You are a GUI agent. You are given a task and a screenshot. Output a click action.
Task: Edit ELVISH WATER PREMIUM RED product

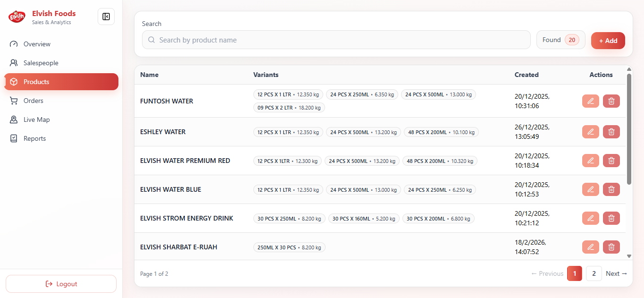click(590, 161)
